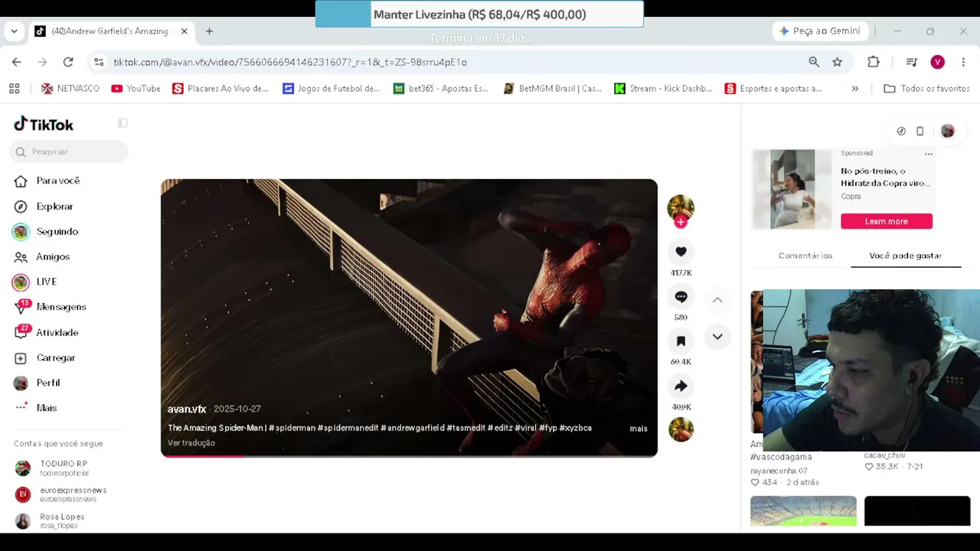Go to the next video with down chevron
The height and width of the screenshot is (551, 980).
[x=717, y=337]
